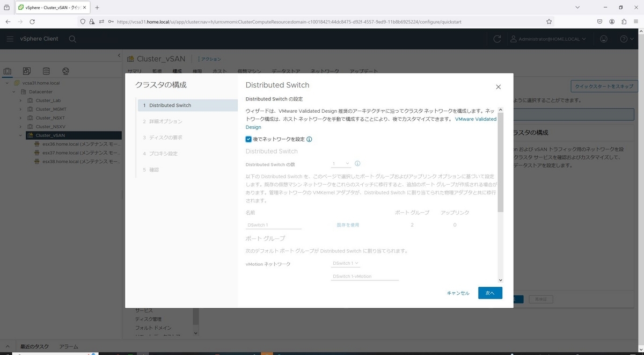Select the Networking inventory icon
This screenshot has height=355, width=644.
[65, 71]
